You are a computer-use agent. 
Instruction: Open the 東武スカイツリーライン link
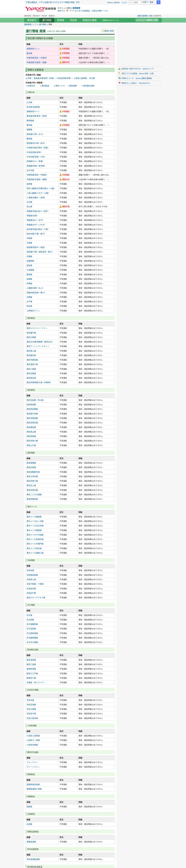[37, 328]
